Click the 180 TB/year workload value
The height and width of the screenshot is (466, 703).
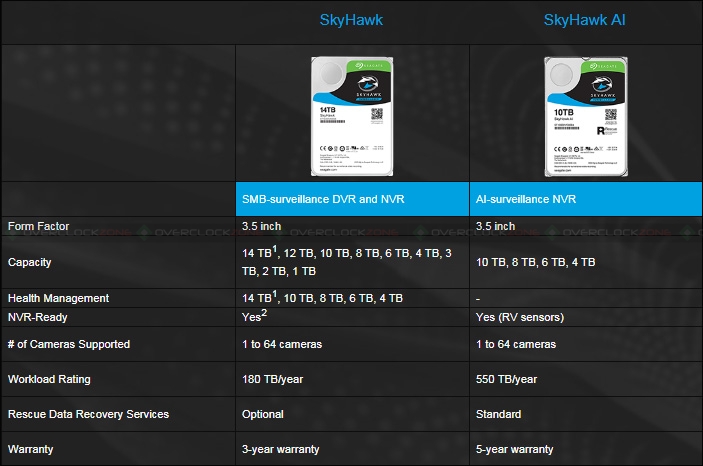(273, 379)
